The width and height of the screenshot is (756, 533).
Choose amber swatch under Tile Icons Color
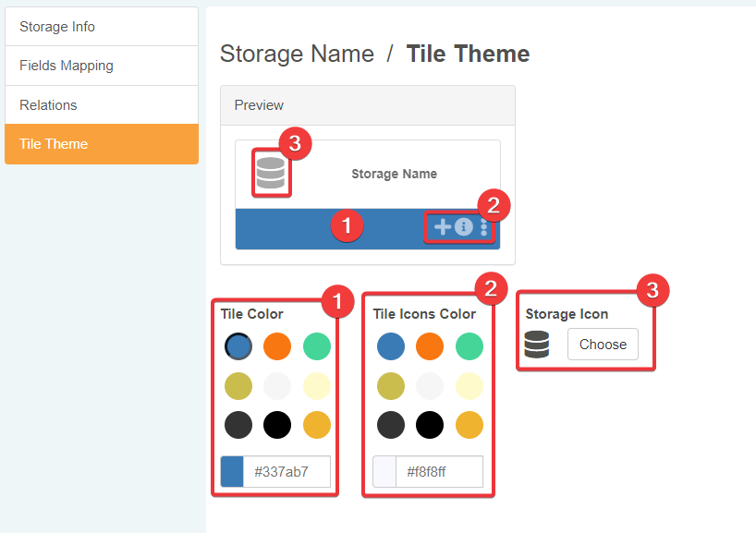click(469, 425)
